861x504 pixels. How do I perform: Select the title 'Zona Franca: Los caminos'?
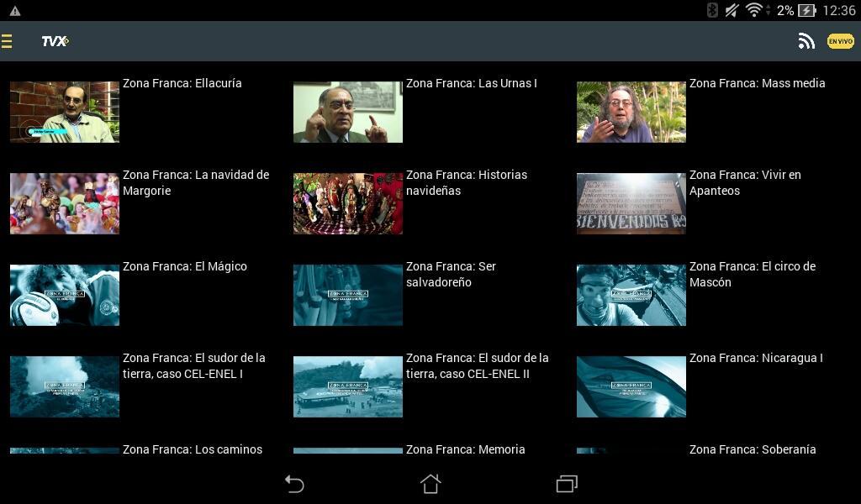[193, 449]
